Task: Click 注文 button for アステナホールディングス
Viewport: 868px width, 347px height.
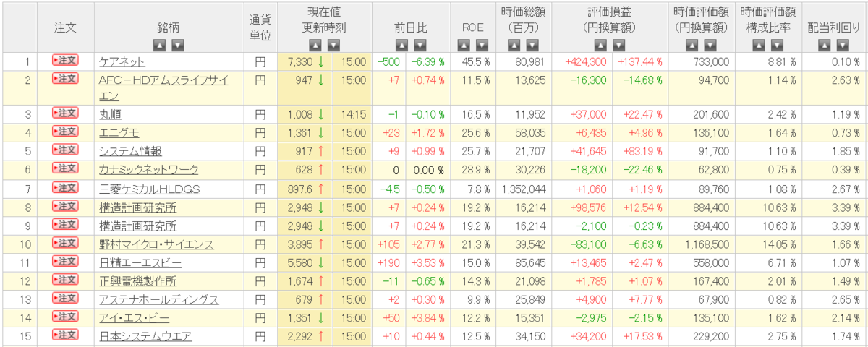Action: [65, 299]
